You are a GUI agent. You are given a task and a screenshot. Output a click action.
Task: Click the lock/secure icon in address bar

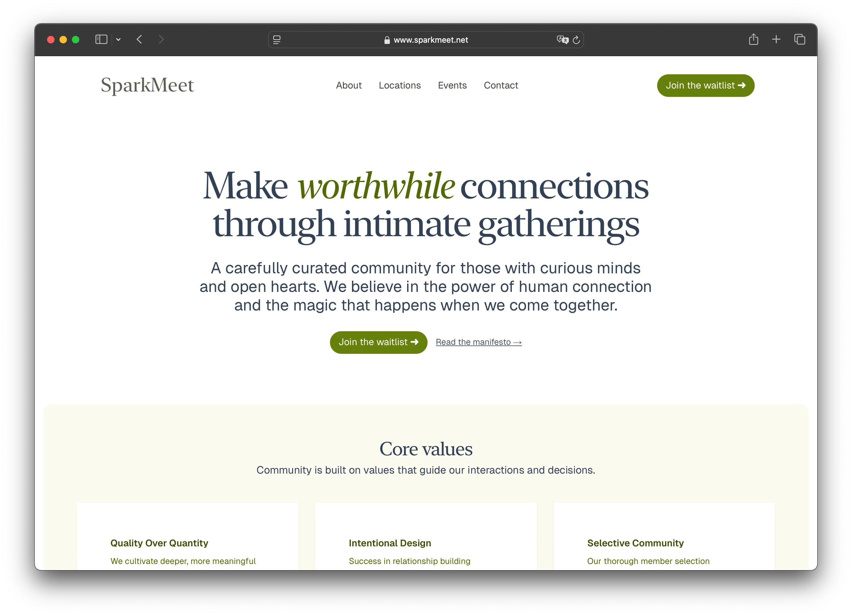pos(386,40)
